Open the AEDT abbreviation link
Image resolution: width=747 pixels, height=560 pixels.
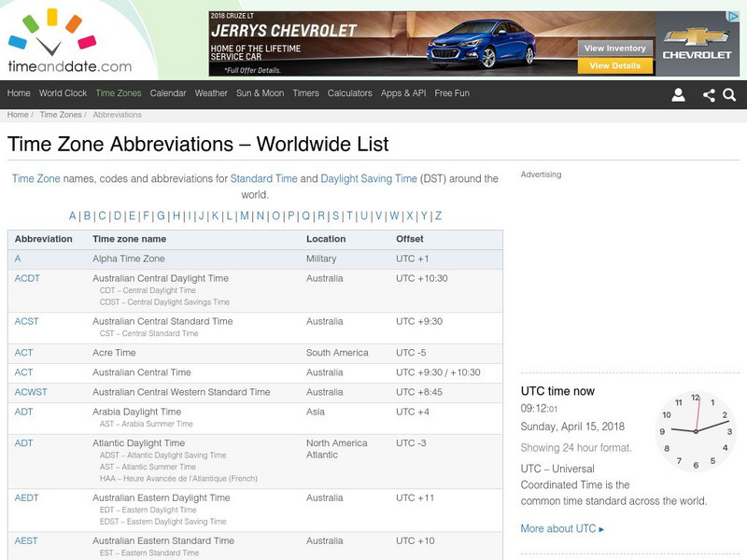[27, 497]
